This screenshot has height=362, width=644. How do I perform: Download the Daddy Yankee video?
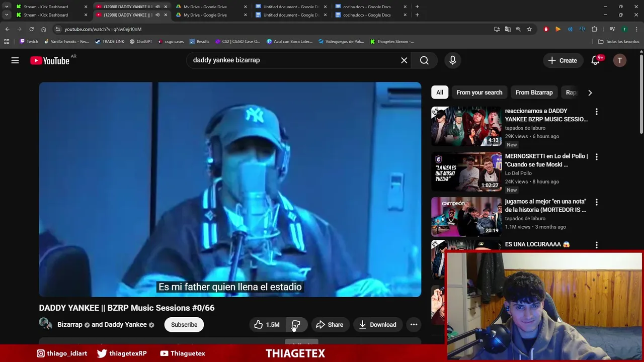(x=378, y=325)
